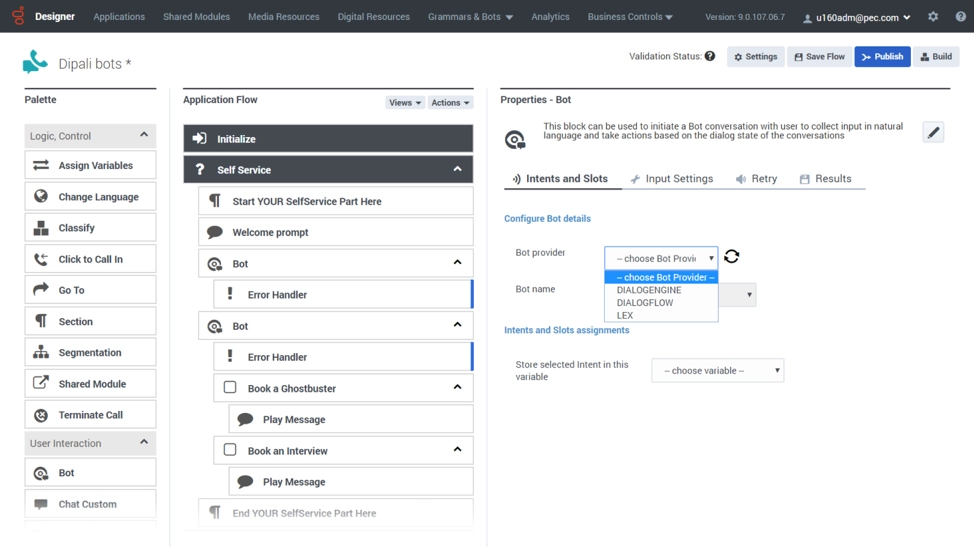Click the Save Flow button
Screen dimensions: 974x547
(819, 57)
